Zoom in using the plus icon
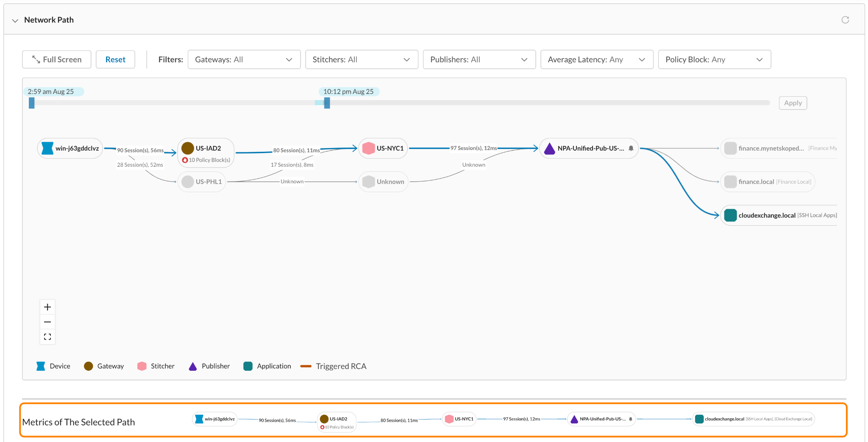The width and height of the screenshot is (868, 442). pyautogui.click(x=47, y=307)
